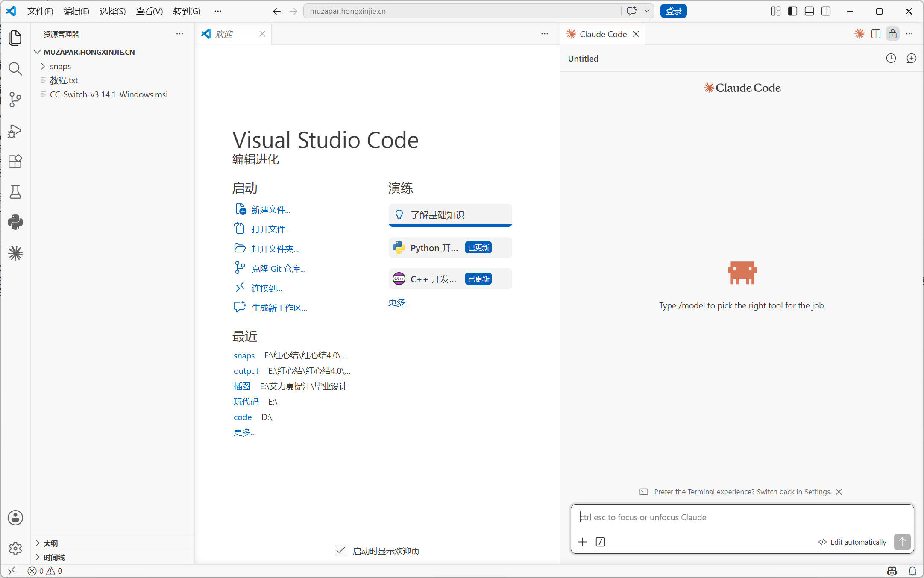The height and width of the screenshot is (578, 924).
Task: Open the remote window indicator in status bar
Action: 12,571
